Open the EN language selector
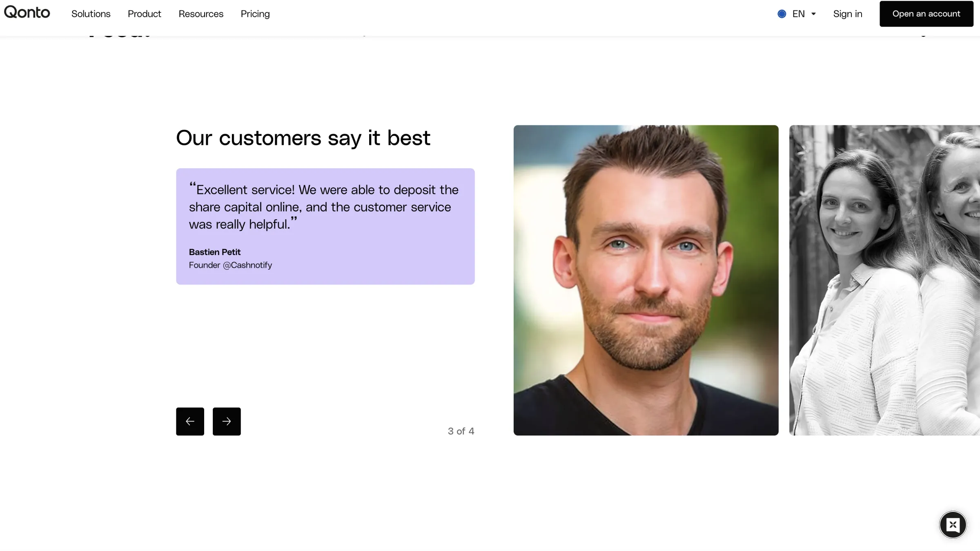 coord(798,14)
